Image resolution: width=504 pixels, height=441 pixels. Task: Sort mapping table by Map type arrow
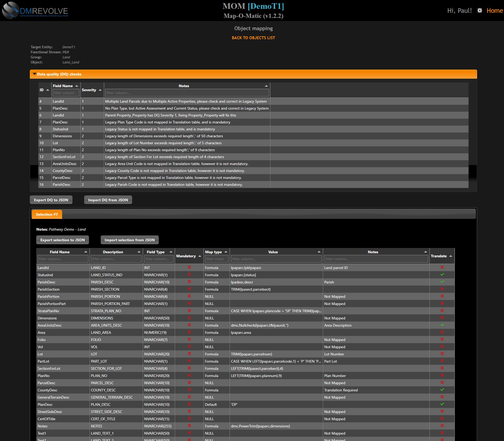226,252
